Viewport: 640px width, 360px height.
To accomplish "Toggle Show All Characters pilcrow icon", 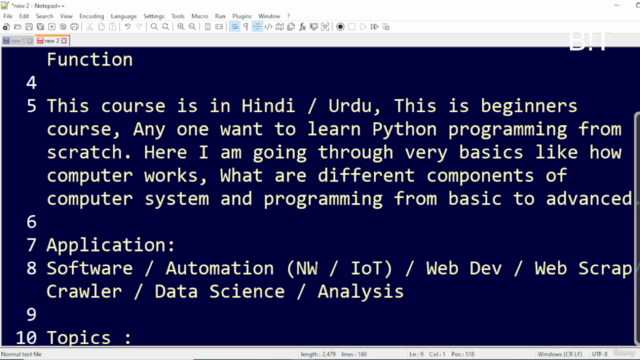I will pos(246,27).
